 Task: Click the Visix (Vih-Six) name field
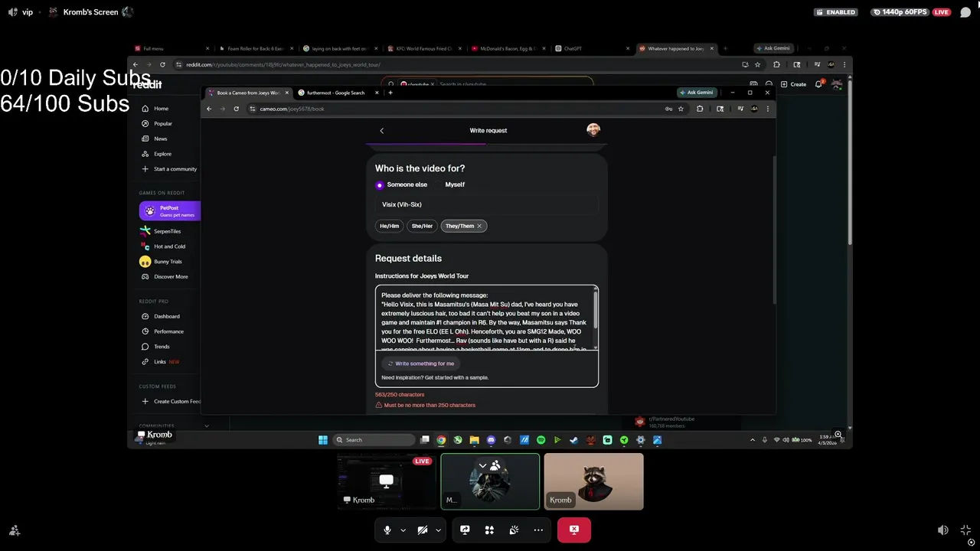click(x=487, y=204)
